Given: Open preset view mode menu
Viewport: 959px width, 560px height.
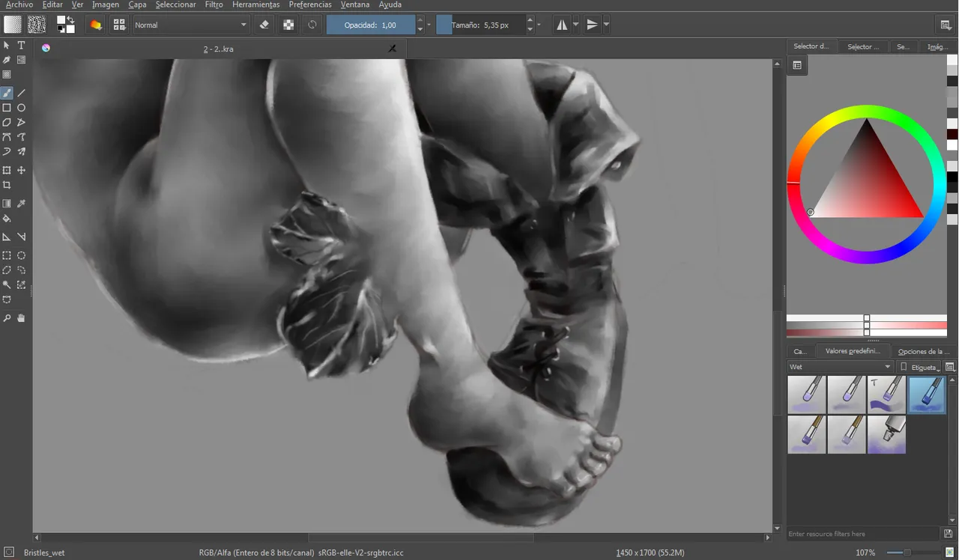Looking at the screenshot, I should point(950,367).
